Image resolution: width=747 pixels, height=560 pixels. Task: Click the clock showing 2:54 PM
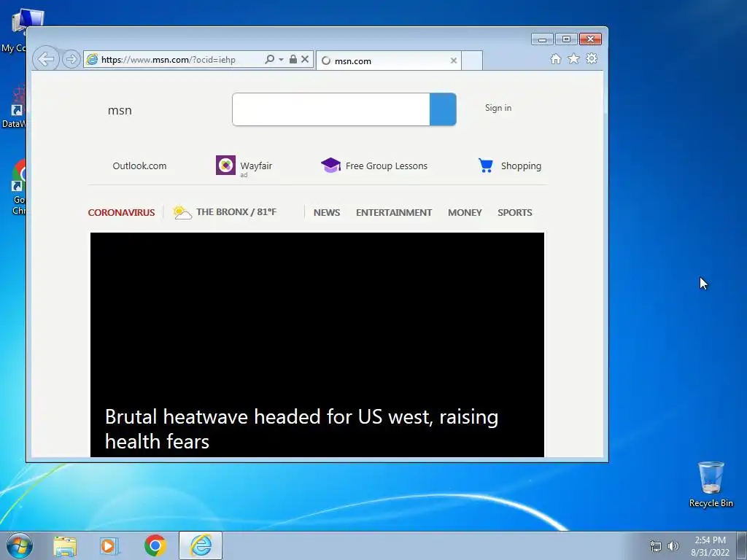(710, 546)
